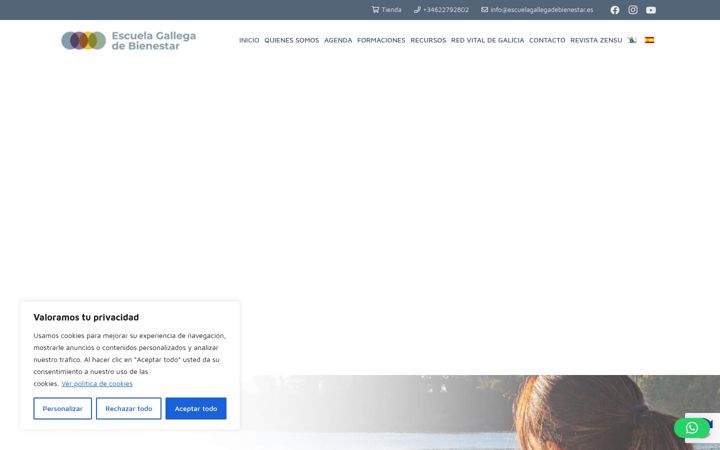Open the RECURSOS menu item

point(428,40)
